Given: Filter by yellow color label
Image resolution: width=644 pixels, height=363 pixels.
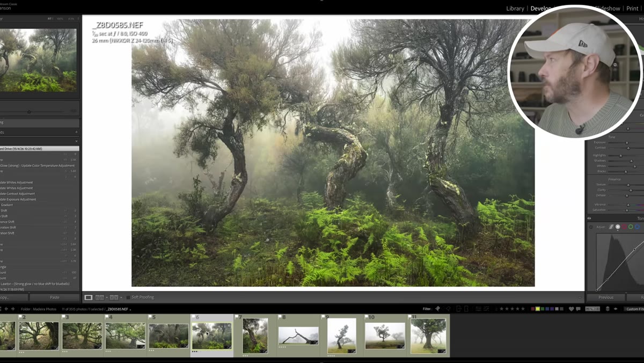Looking at the screenshot, I should tap(538, 309).
